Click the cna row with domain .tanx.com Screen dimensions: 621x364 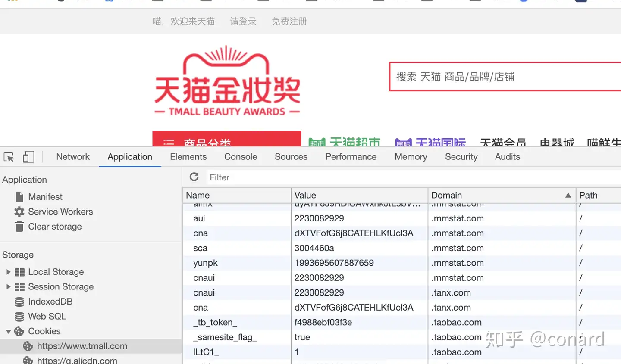click(402, 308)
